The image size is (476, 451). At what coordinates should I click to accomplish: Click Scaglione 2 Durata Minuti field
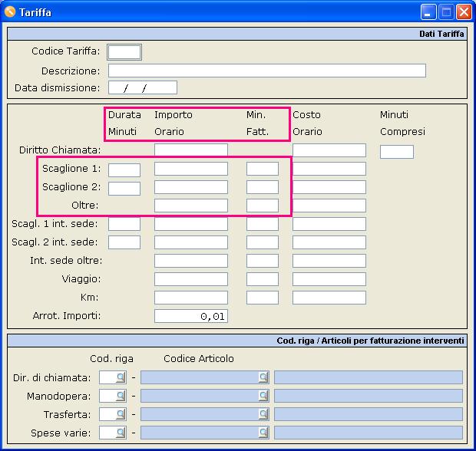coord(124,189)
